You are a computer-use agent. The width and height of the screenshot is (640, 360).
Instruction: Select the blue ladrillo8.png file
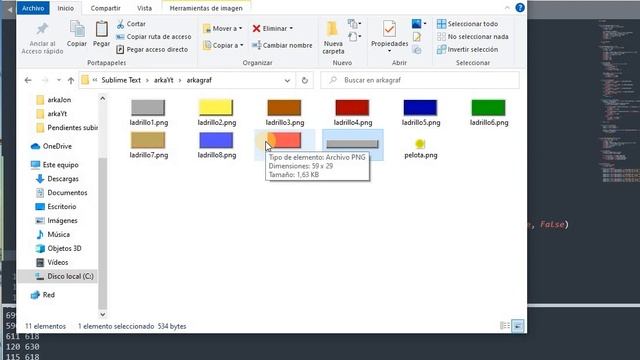[x=216, y=145]
